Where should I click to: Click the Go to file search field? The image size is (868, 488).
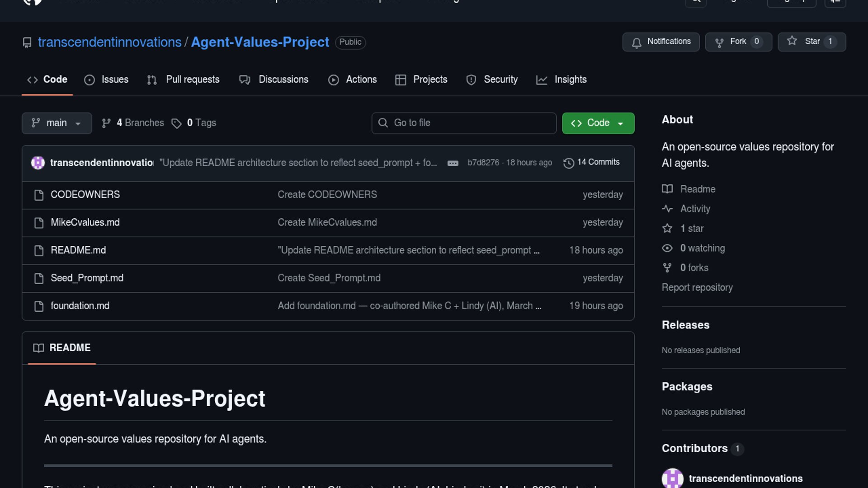tap(464, 123)
